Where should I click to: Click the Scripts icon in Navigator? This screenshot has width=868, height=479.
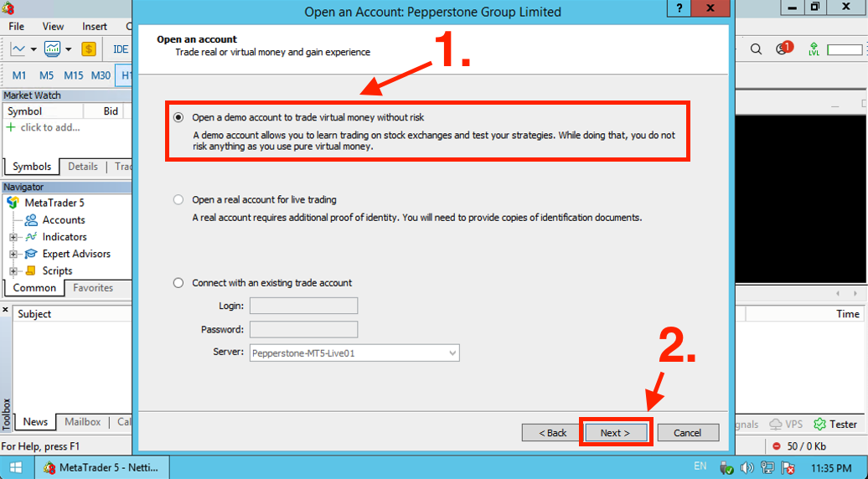pos(31,270)
